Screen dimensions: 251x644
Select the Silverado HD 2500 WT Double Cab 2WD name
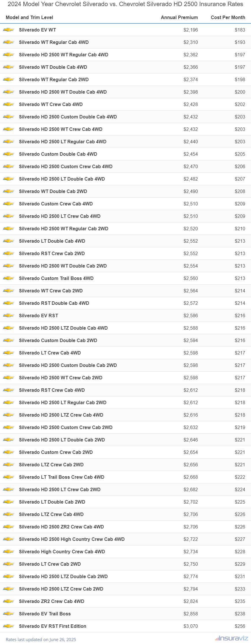coord(63,266)
